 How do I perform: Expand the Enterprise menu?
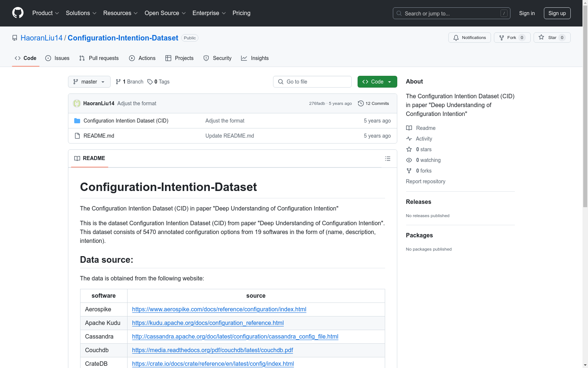(209, 13)
